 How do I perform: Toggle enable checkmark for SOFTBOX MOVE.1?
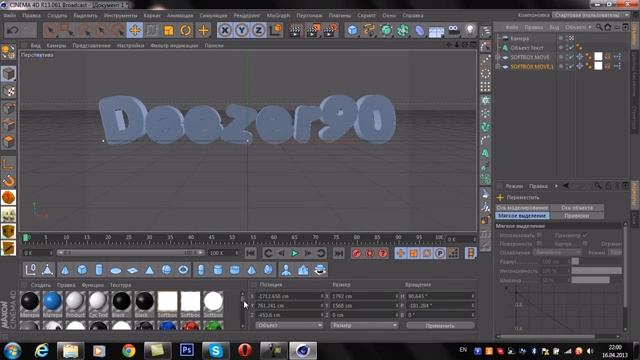[x=571, y=66]
